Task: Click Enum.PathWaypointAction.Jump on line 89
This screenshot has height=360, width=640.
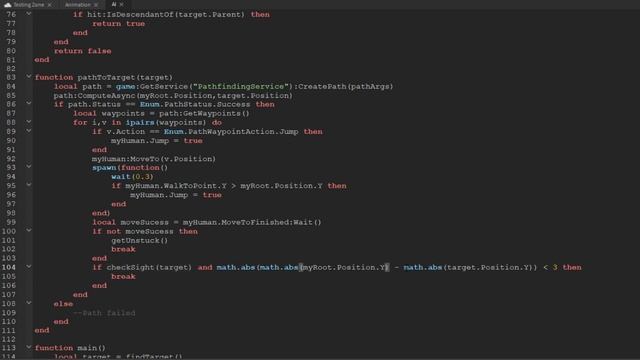Action: click(231, 131)
